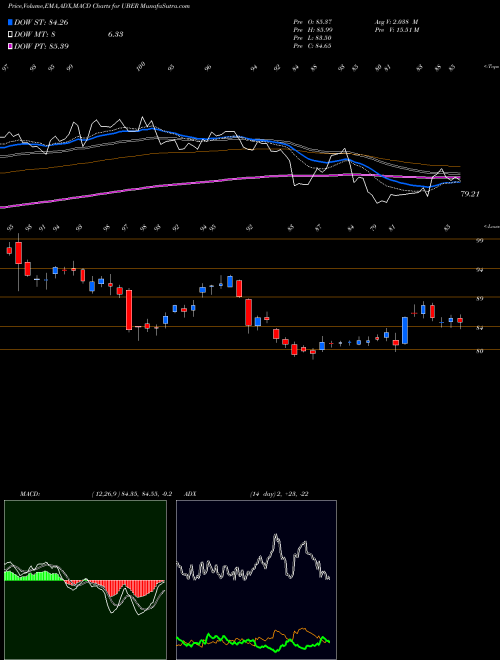Click the 80 price axis label

coord(479,351)
